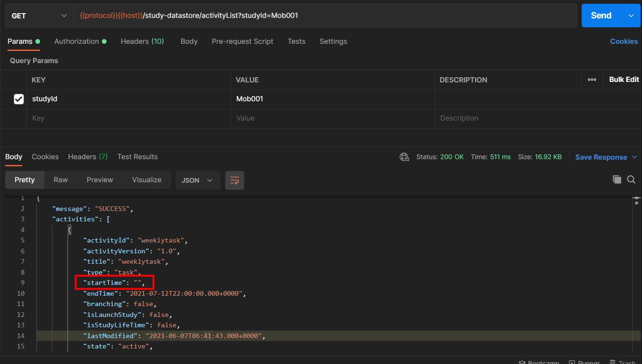Viewport: 642px width, 364px height.
Task: Open the Trash from the status bar
Action: click(x=623, y=362)
